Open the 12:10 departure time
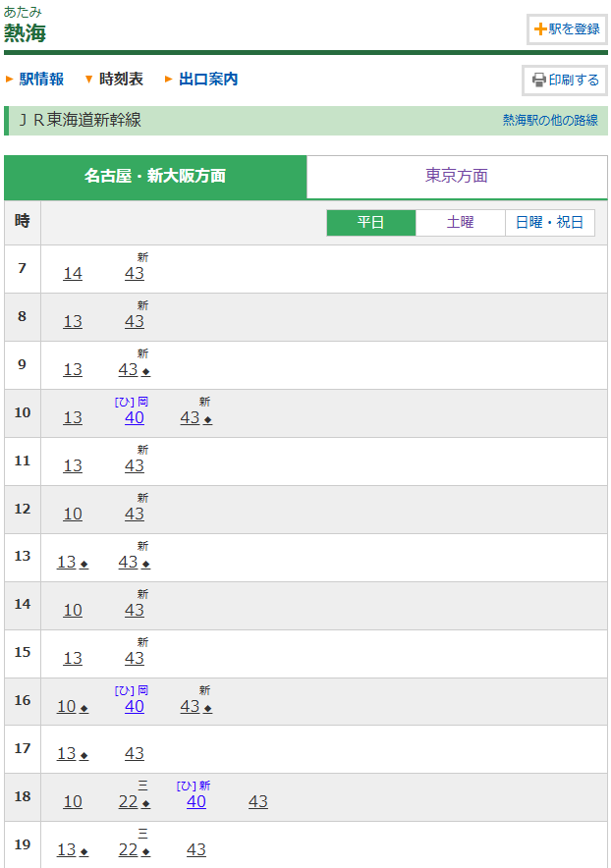 click(73, 514)
